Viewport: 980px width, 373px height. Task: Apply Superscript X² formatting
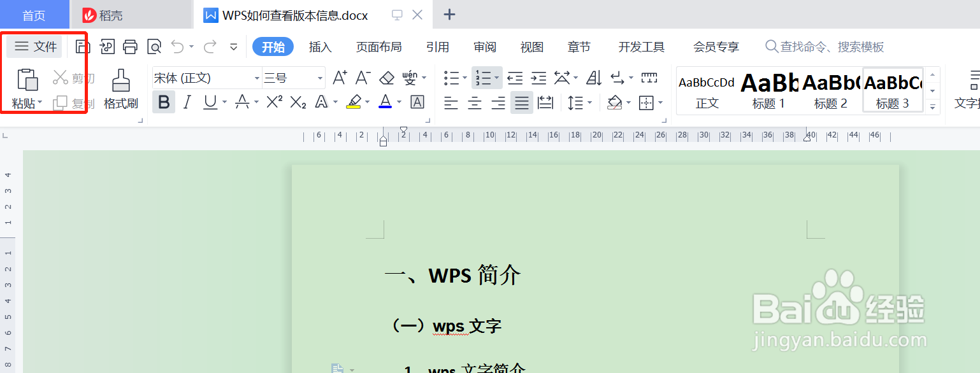click(275, 102)
